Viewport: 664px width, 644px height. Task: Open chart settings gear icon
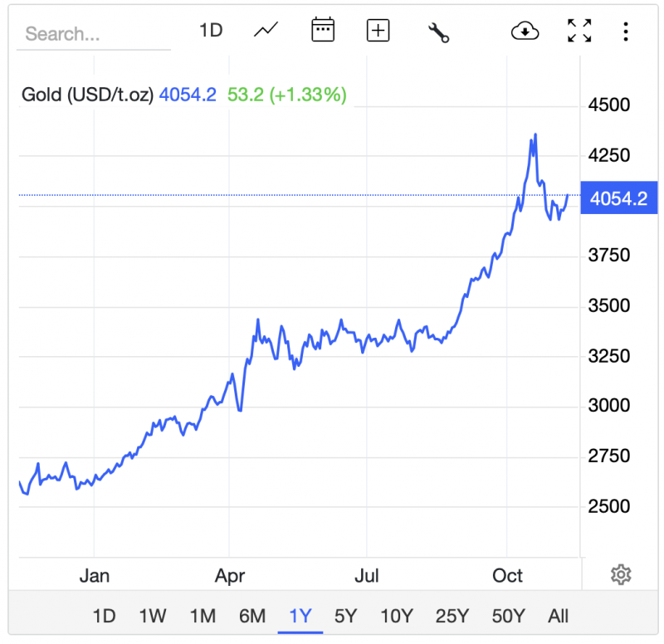tap(621, 574)
